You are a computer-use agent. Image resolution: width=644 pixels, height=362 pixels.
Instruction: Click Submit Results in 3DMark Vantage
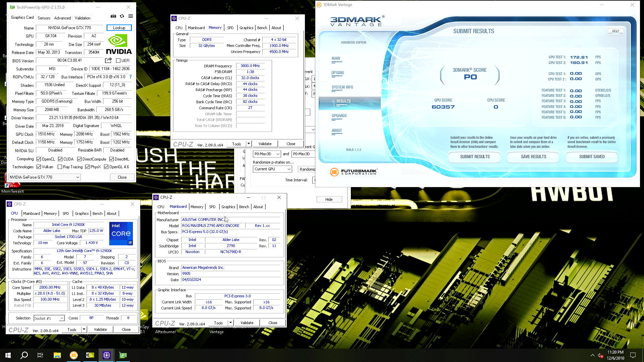tap(475, 157)
